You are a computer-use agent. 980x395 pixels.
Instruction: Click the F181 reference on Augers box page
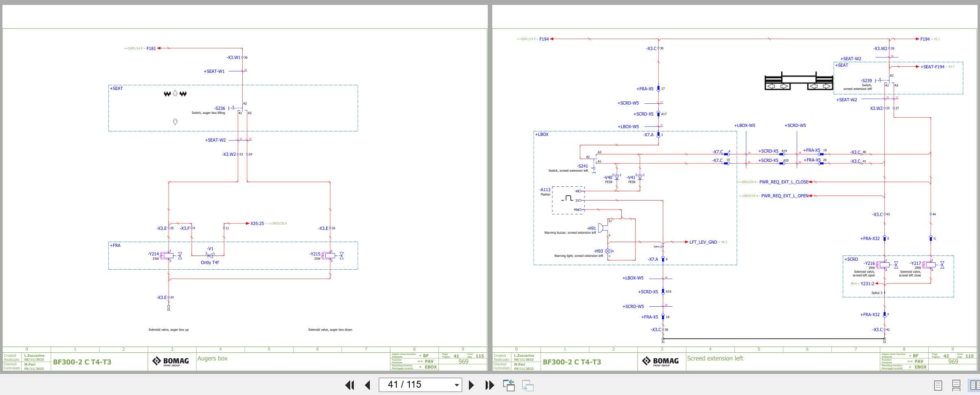tap(151, 48)
